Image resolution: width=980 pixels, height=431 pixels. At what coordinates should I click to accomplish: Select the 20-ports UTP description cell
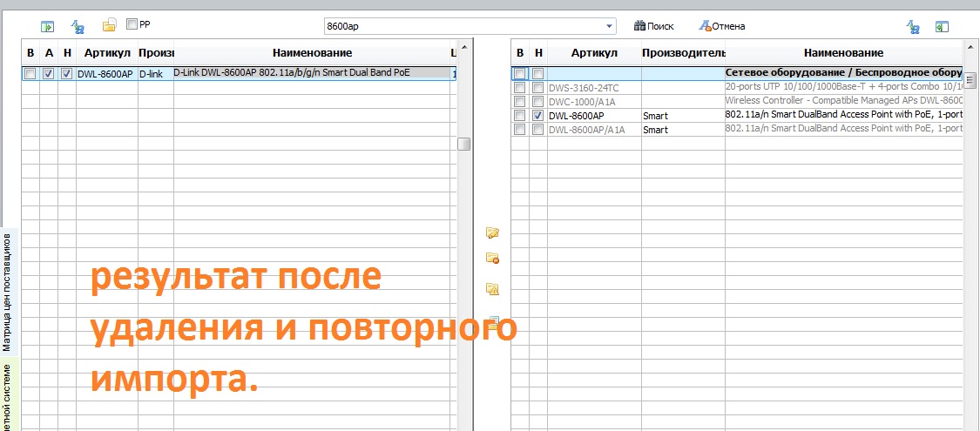843,88
